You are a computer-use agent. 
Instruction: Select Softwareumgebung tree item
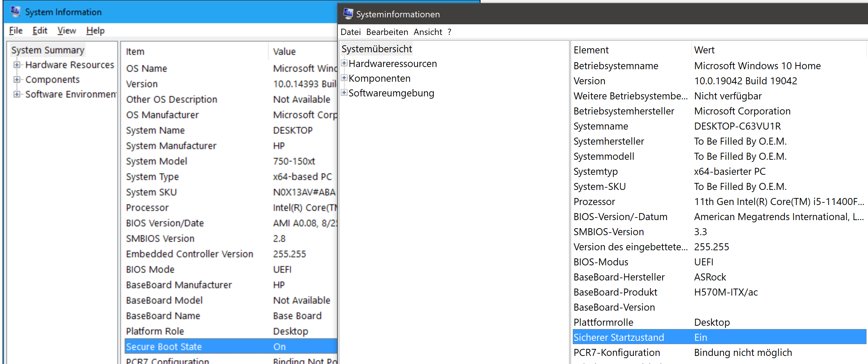click(x=391, y=93)
